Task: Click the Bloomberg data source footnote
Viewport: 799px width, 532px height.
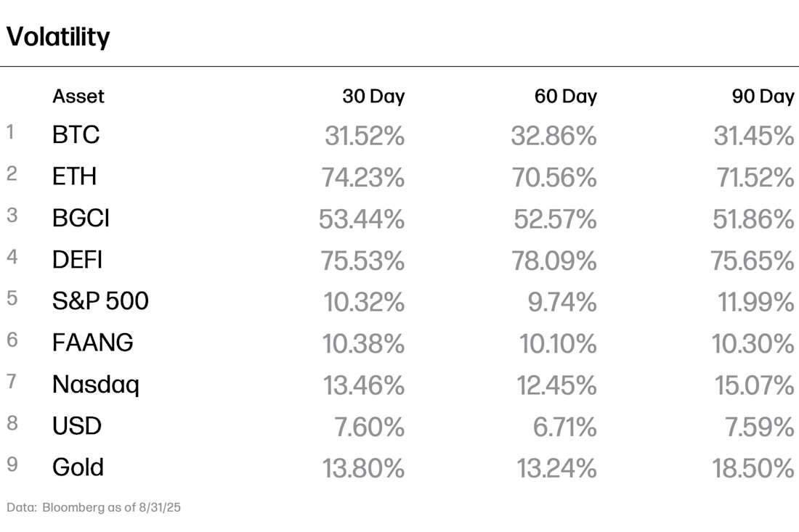Action: point(94,507)
